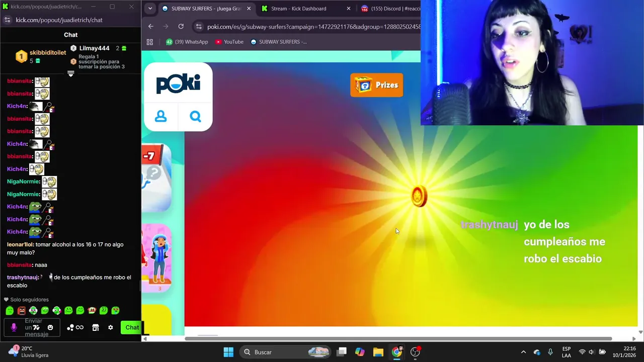Open Lilmay444's leaderboard entry
Image resolution: width=644 pixels, height=362 pixels.
pos(98,48)
